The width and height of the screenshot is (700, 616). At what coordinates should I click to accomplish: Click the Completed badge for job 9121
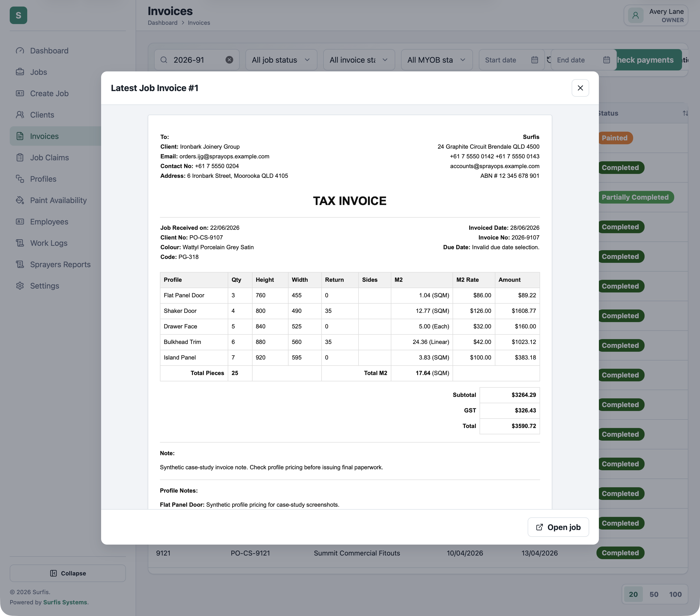(x=620, y=553)
